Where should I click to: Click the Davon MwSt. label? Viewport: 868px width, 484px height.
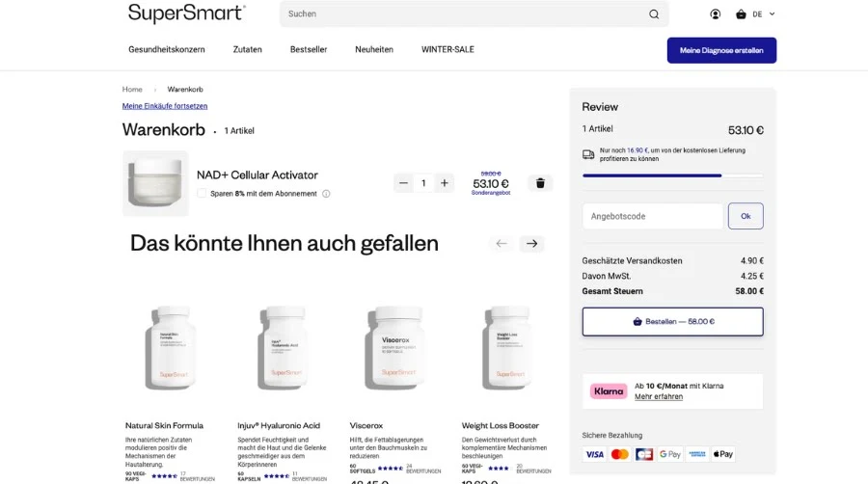[x=607, y=276]
